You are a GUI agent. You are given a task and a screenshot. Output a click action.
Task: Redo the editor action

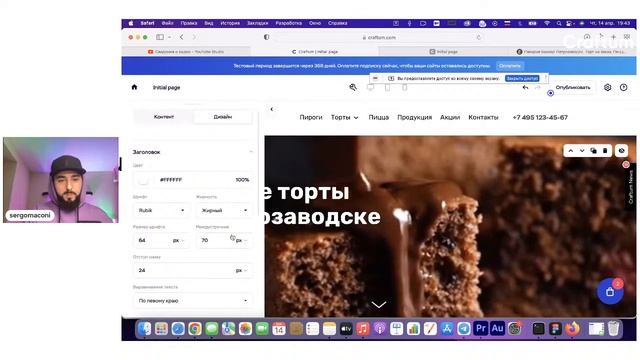(538, 87)
